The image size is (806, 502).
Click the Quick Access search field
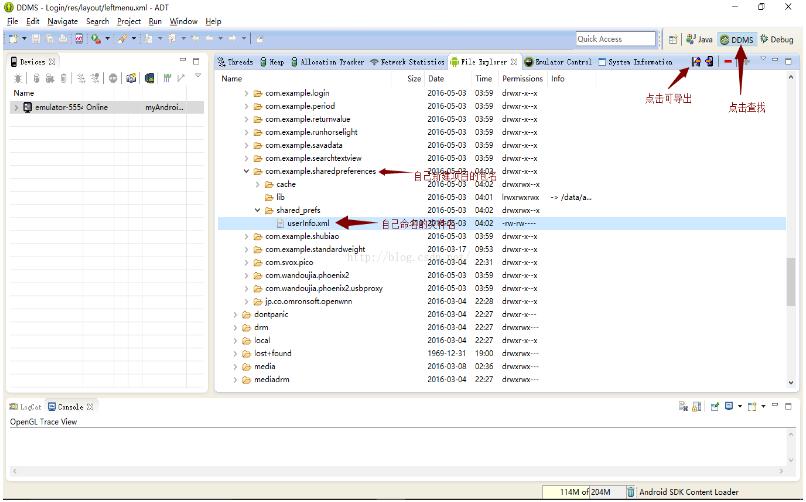tap(616, 39)
